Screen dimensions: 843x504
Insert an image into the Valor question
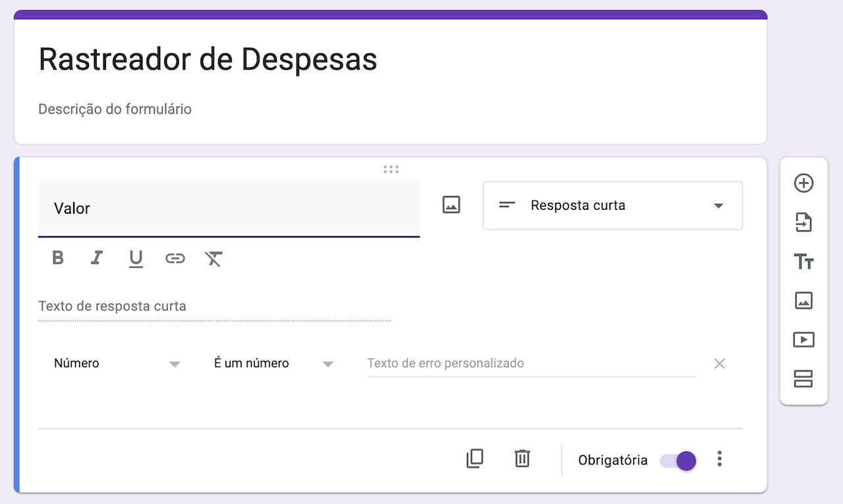(x=451, y=205)
